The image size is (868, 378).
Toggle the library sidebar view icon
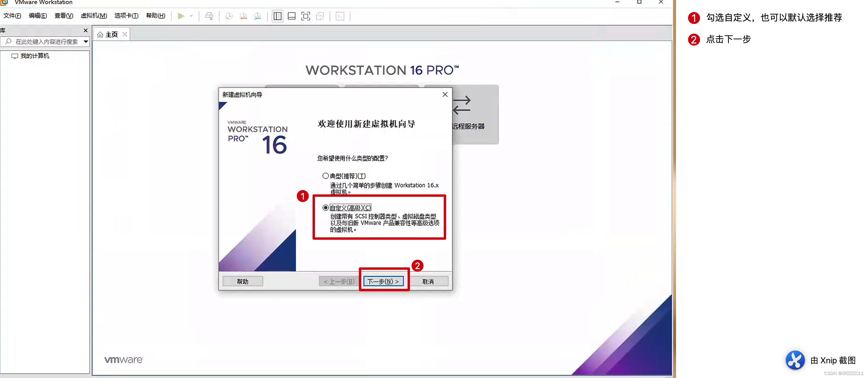click(277, 16)
